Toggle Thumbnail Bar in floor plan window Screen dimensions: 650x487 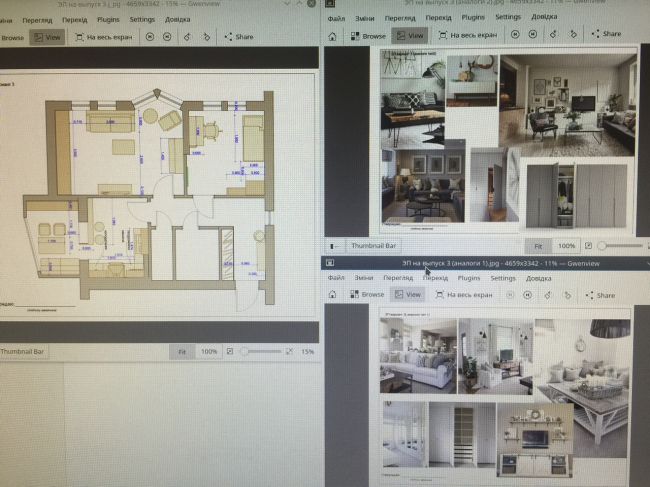32,352
